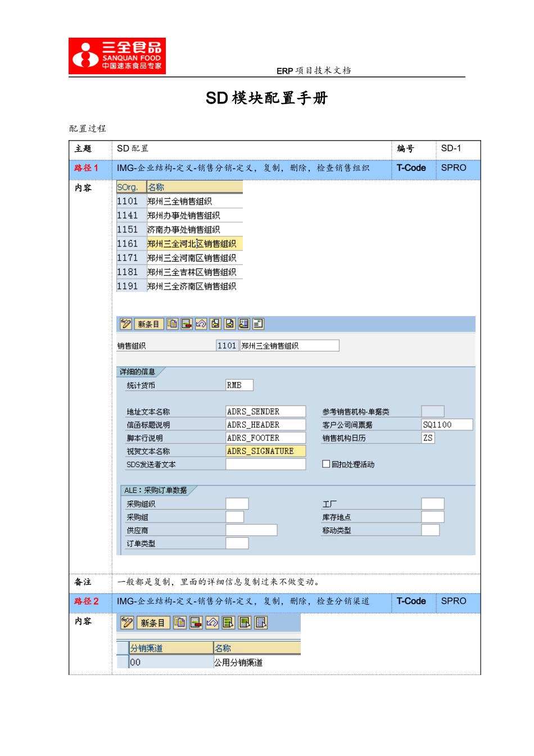Select row 1141 郑州办事处销售組织
Viewport: 534px width, 756px height.
coord(179,215)
